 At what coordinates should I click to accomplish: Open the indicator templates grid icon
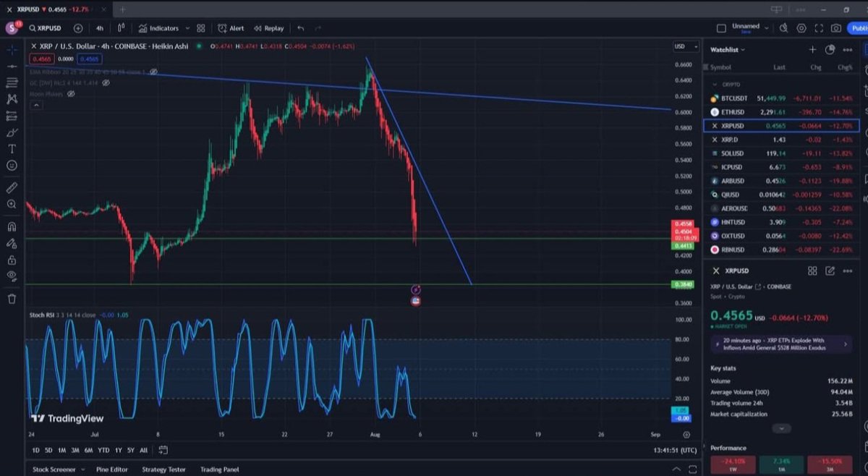201,28
